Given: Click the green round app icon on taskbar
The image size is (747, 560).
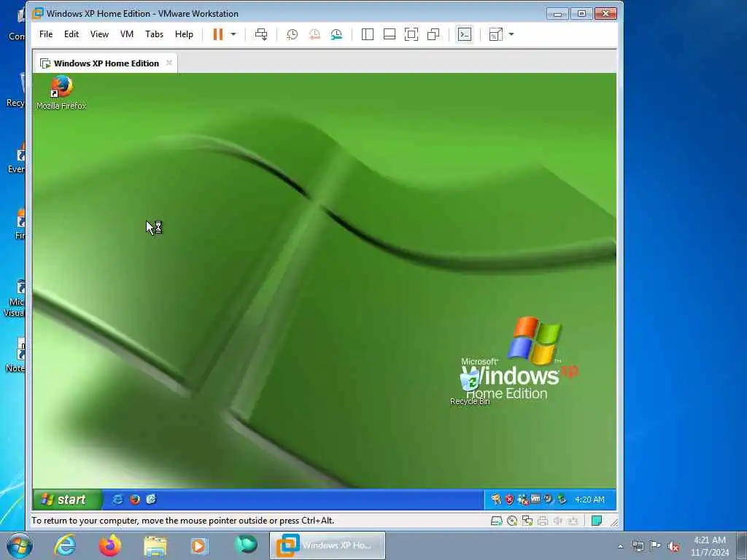Looking at the screenshot, I should tap(246, 545).
